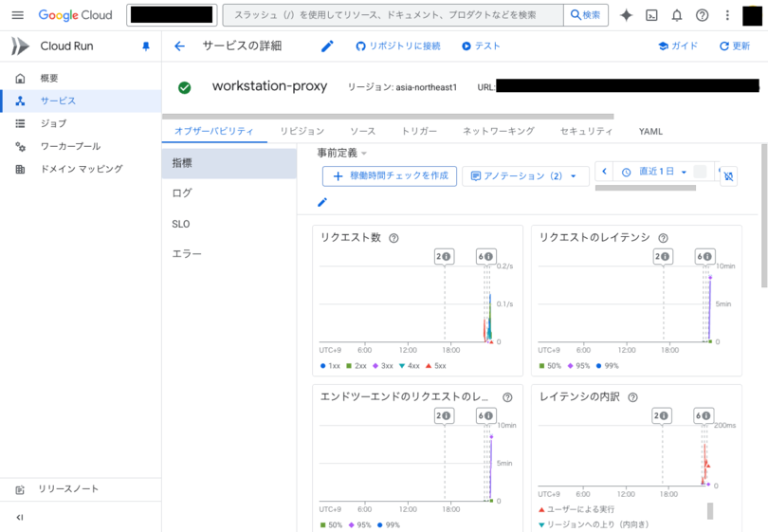Switch to オブザーバビリティ tab
Viewport: 768px width, 532px height.
[x=214, y=131]
